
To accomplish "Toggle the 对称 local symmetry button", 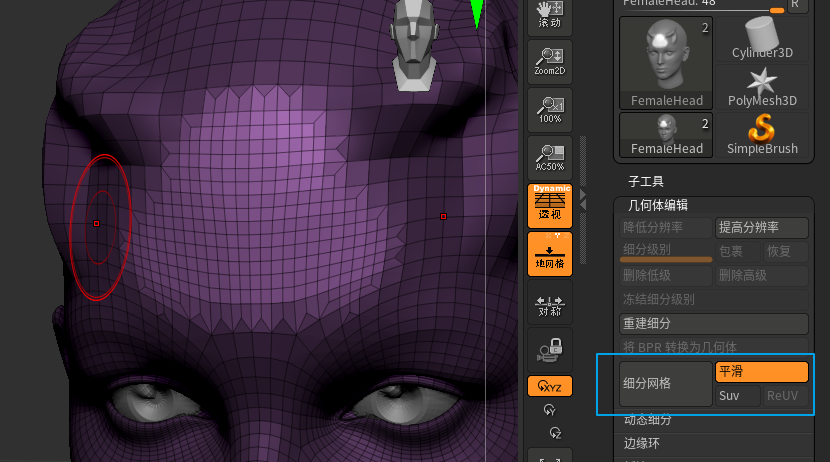I will (549, 302).
